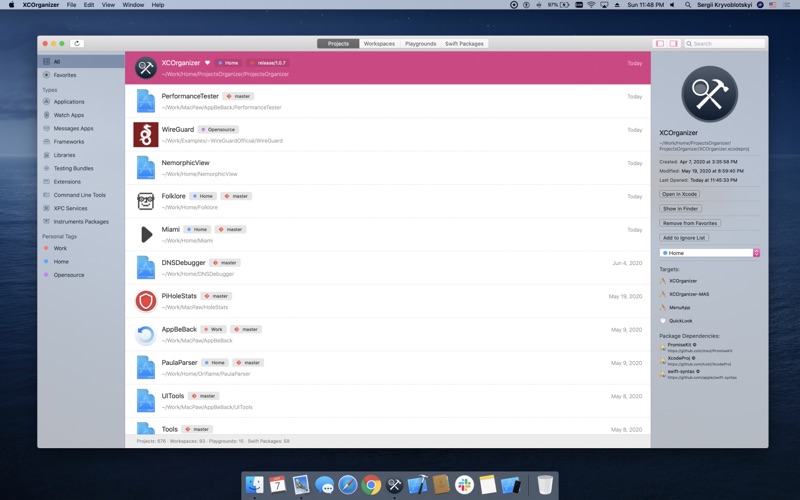Open the XcodeProj GitHub link
This screenshot has height=500, width=800.
pos(699,364)
